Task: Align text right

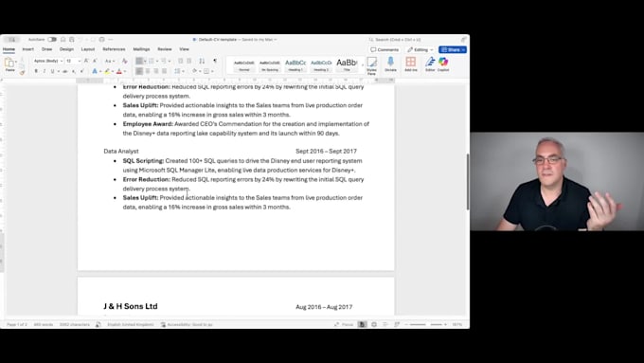Action: (156, 71)
